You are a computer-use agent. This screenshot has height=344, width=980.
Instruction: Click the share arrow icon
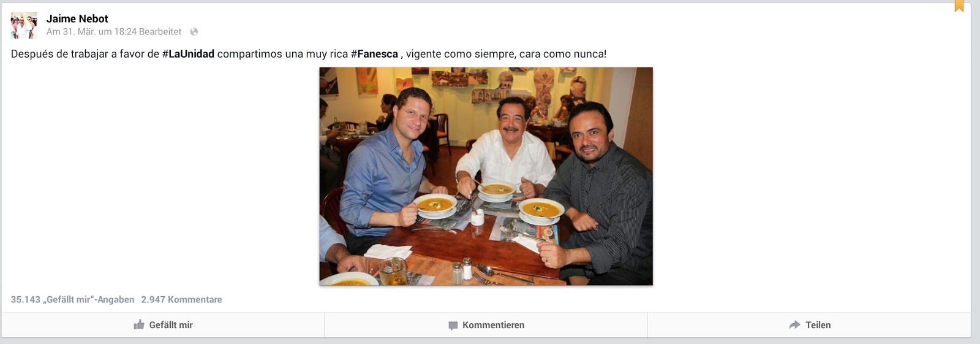[794, 325]
